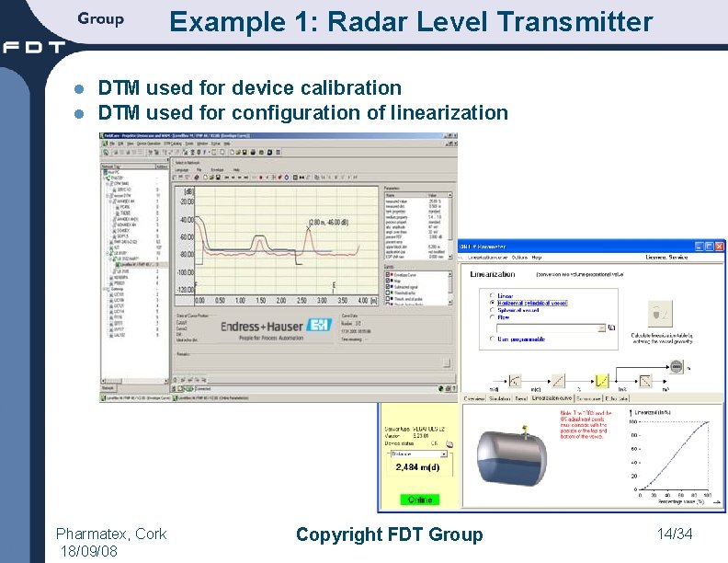Select the Horizontal cylindrical vessel option
Viewport: 728px width, 563px height.
pyautogui.click(x=492, y=303)
